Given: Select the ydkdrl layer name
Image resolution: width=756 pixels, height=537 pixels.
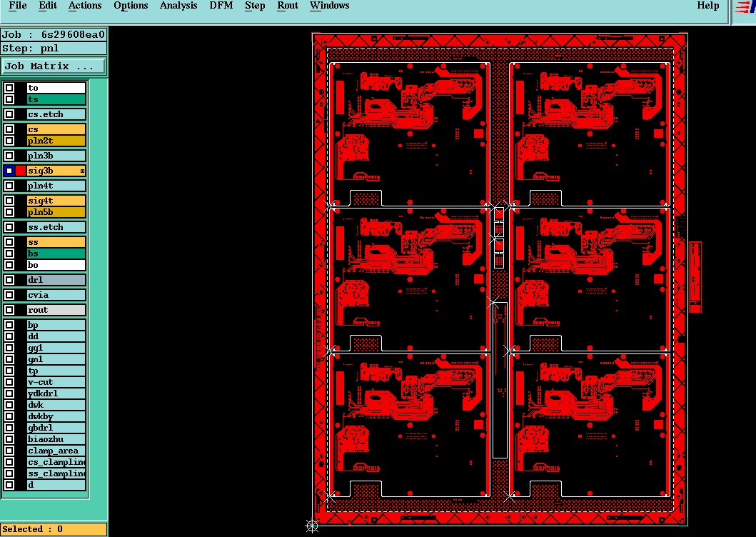Looking at the screenshot, I should click(56, 393).
